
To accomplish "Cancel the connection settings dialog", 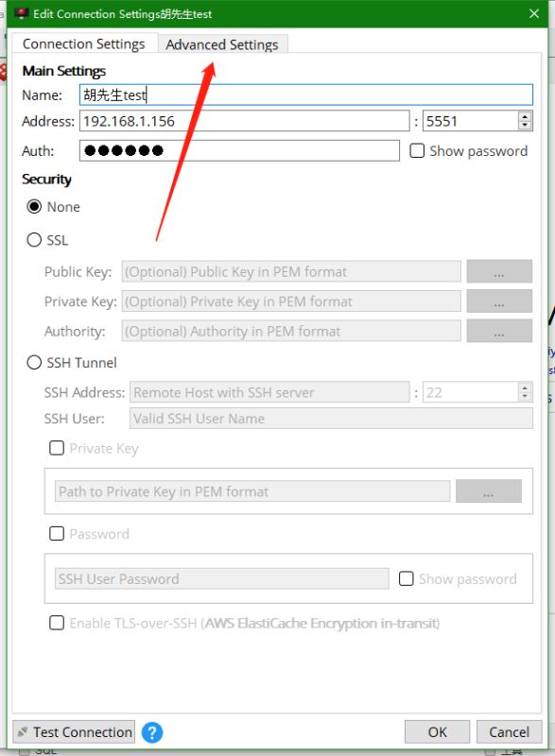I will pos(510,732).
